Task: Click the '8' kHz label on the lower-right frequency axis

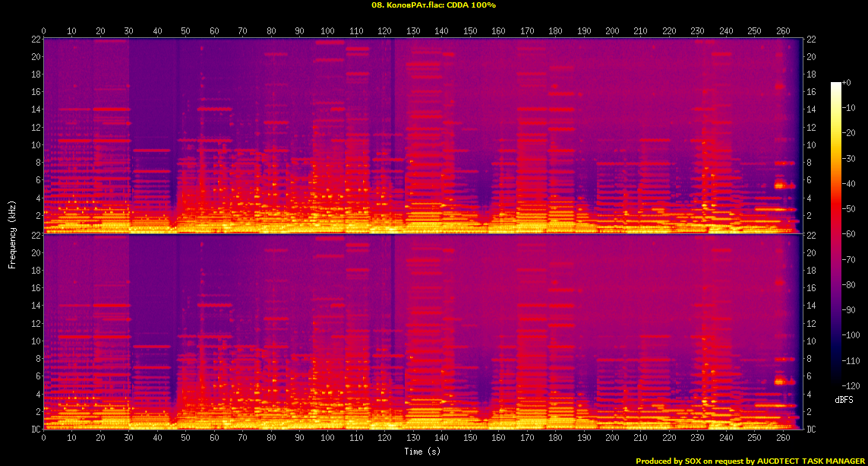Action: click(810, 359)
